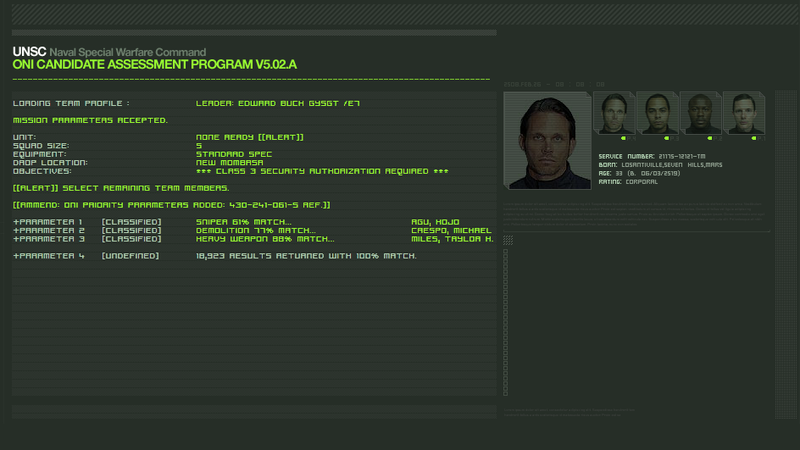Choose the P.4 candidate portrait
800x450 pixels.
click(614, 113)
